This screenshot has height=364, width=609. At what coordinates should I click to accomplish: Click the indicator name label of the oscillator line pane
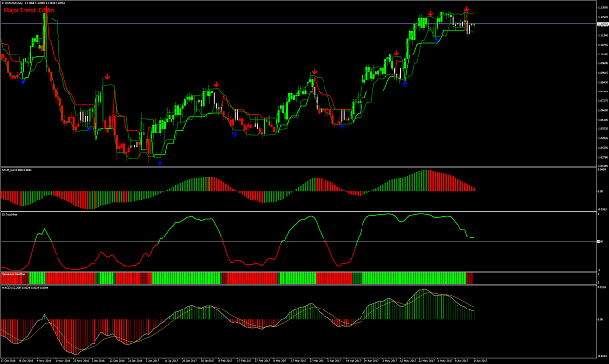tap(10, 214)
